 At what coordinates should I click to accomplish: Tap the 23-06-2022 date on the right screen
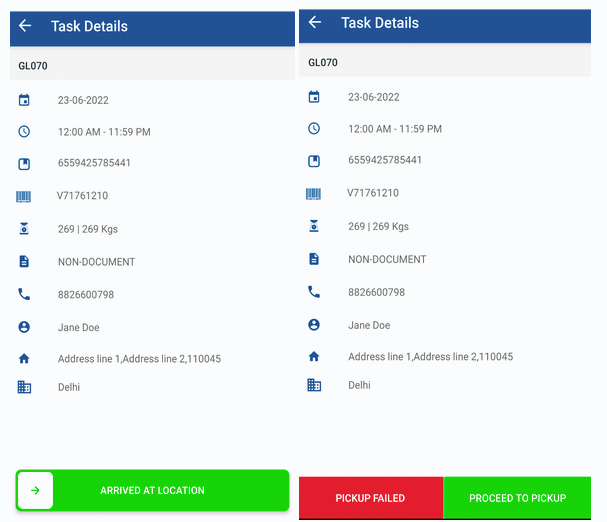pos(374,98)
